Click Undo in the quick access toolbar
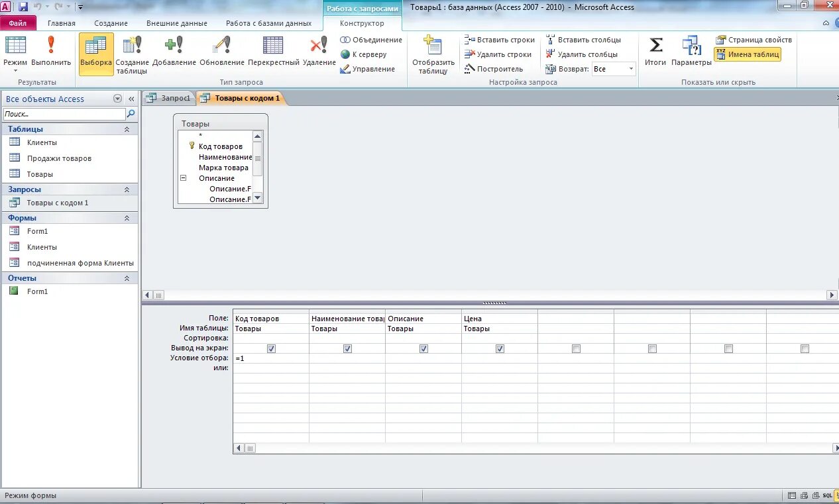Viewport: 839px width, 504px height. 38,7
